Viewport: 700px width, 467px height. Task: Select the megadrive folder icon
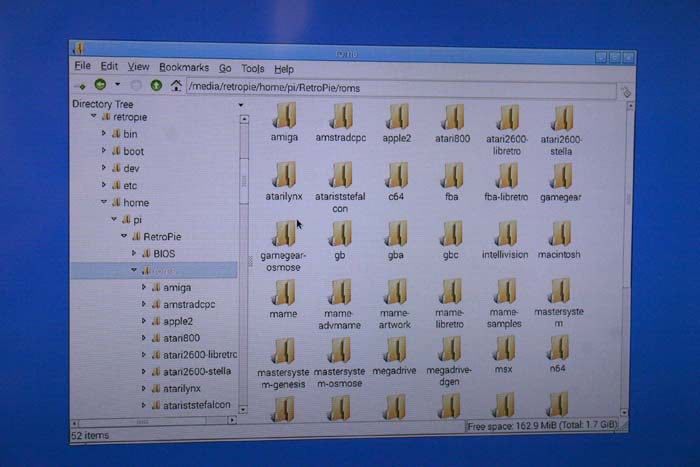[x=396, y=349]
